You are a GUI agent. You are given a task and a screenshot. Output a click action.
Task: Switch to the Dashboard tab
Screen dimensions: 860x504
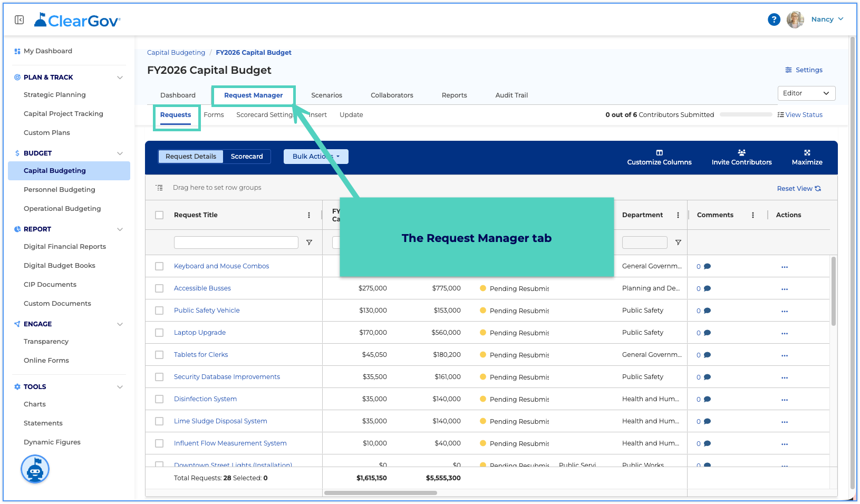178,95
